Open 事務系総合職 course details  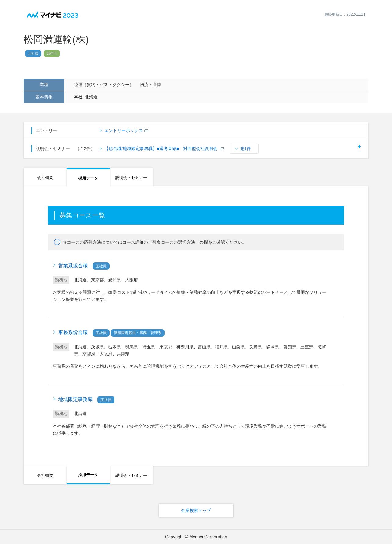(x=73, y=332)
